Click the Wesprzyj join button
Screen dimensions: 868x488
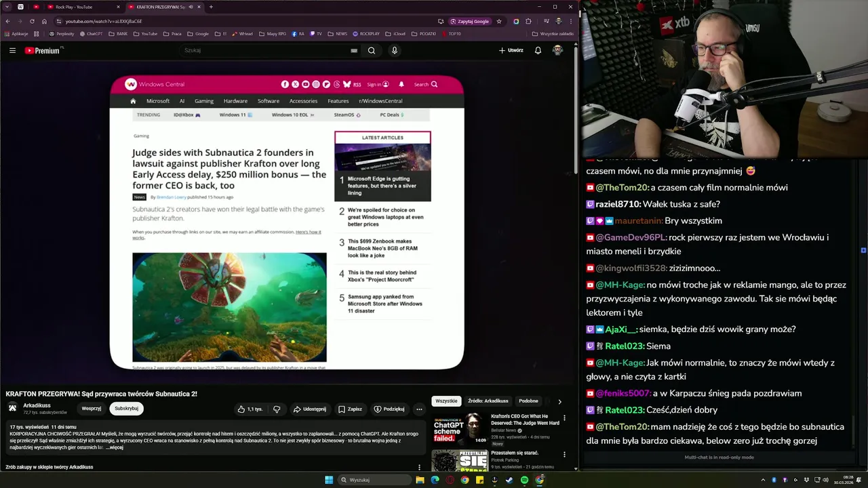(x=92, y=409)
